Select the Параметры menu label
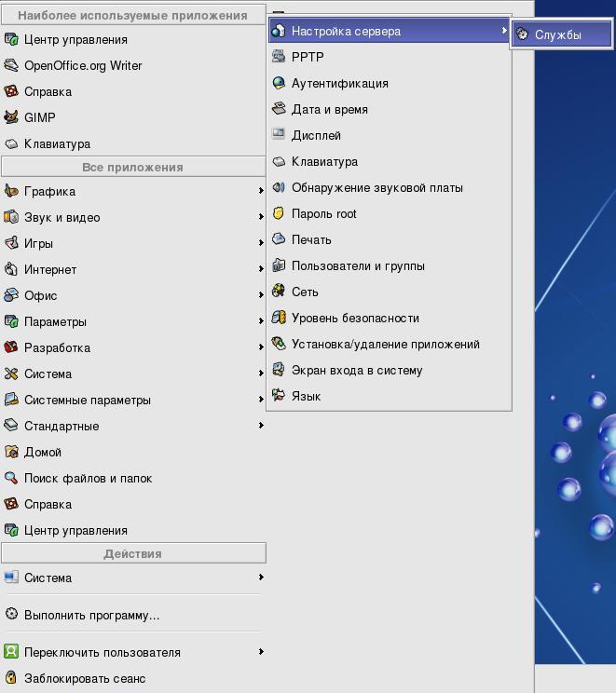The width and height of the screenshot is (616, 693). pyautogui.click(x=55, y=321)
